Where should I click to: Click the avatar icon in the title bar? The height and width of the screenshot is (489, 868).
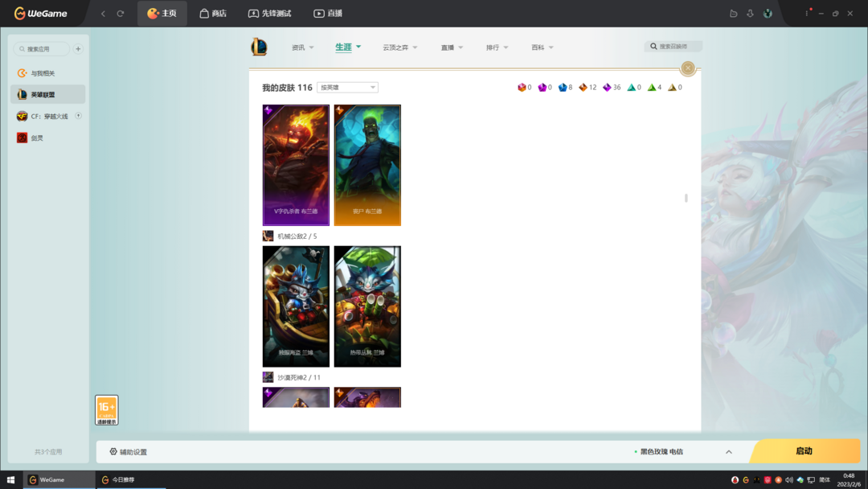click(x=768, y=14)
